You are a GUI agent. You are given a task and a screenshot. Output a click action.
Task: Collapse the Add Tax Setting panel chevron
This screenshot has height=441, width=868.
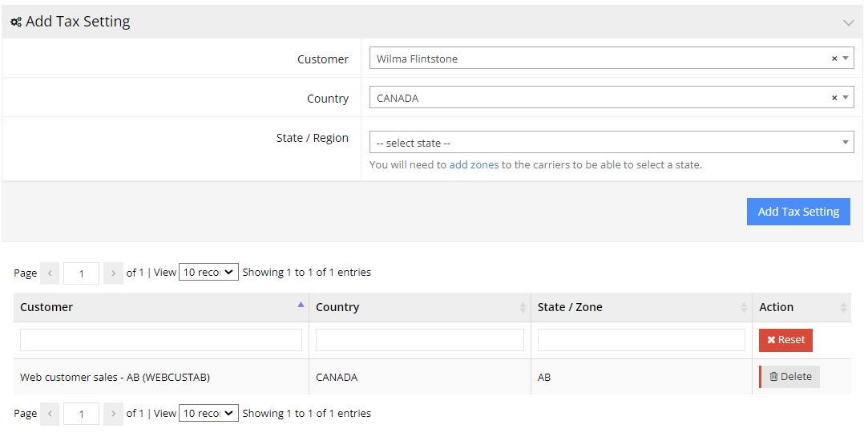point(848,22)
